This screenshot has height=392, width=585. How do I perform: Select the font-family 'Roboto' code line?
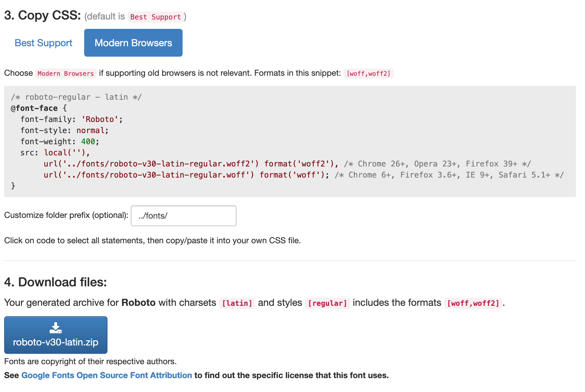72,119
